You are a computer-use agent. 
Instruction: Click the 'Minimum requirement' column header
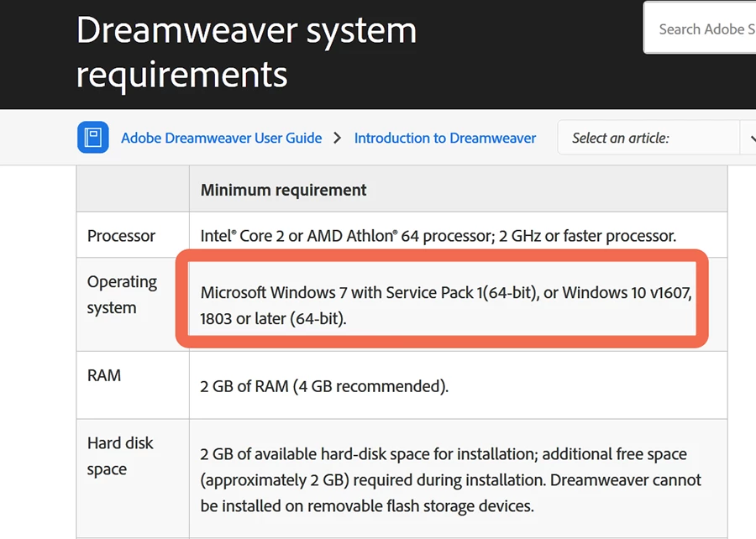click(284, 190)
